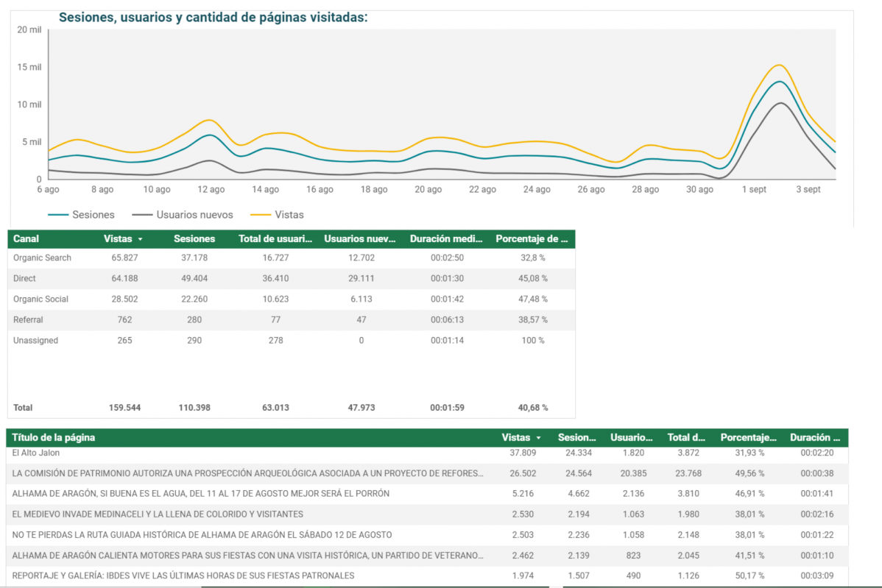This screenshot has width=882, height=588.
Task: Click total views value 159.544
Action: pyautogui.click(x=124, y=408)
